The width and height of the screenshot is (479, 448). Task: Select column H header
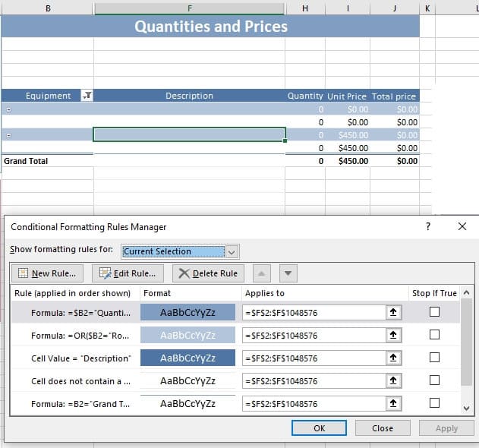(304, 8)
